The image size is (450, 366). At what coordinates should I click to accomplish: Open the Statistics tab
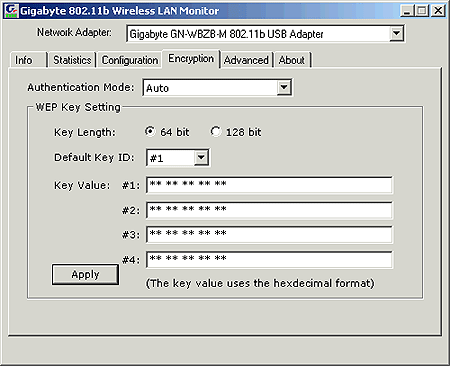72,60
